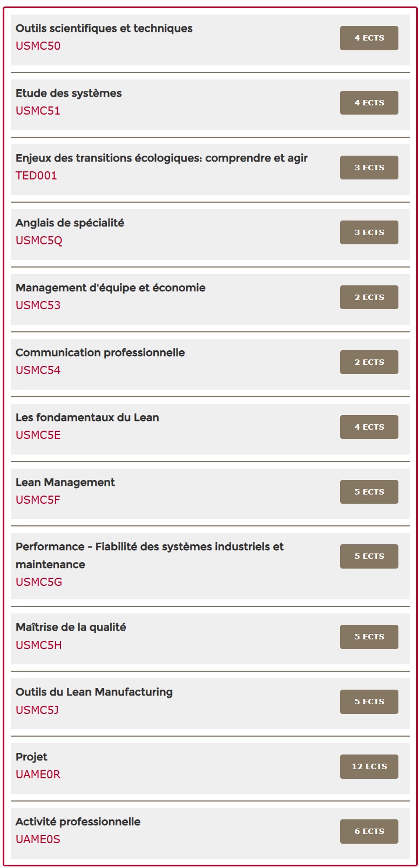Click the USMC5G course code

(39, 582)
